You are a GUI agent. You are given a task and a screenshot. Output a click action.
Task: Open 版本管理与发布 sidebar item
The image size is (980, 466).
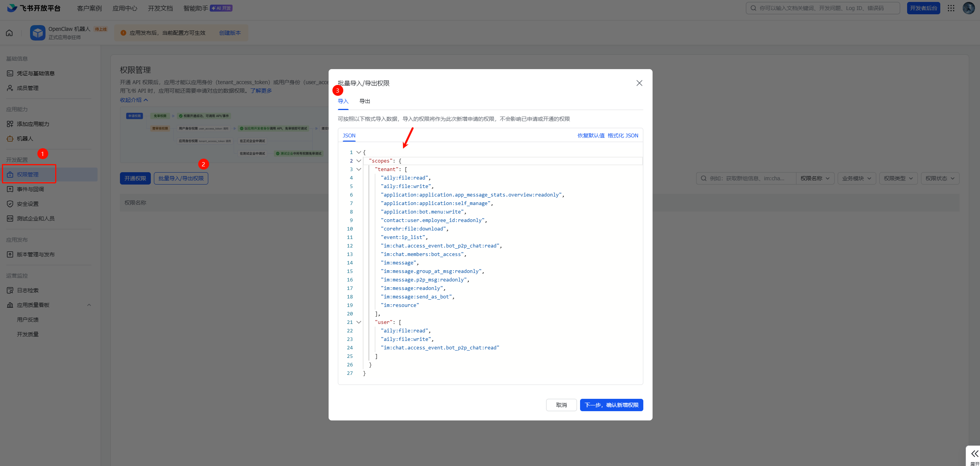[35, 254]
